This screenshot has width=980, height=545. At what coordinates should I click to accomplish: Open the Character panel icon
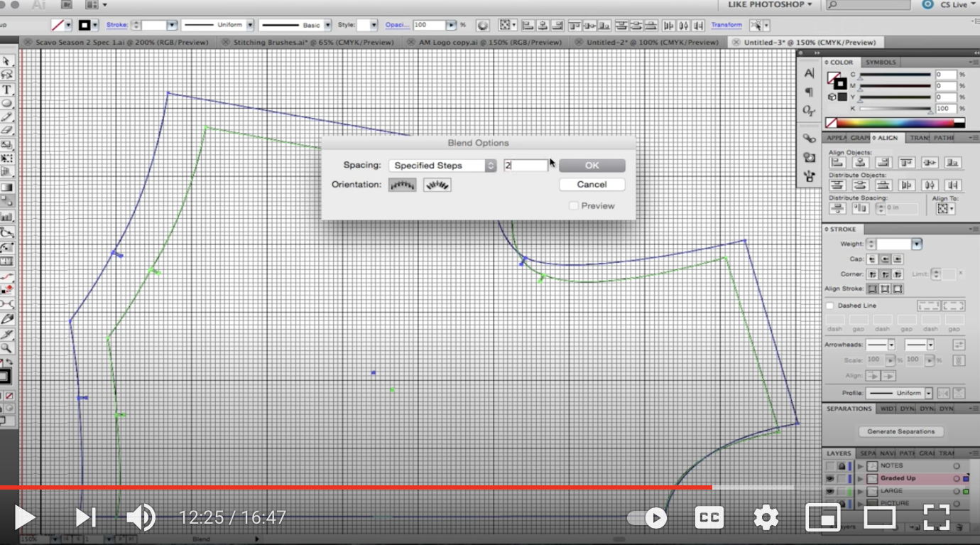(809, 73)
